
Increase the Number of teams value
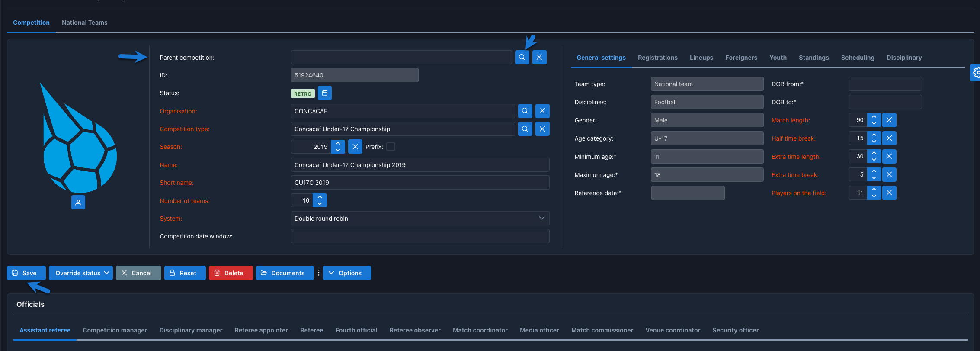point(320,197)
